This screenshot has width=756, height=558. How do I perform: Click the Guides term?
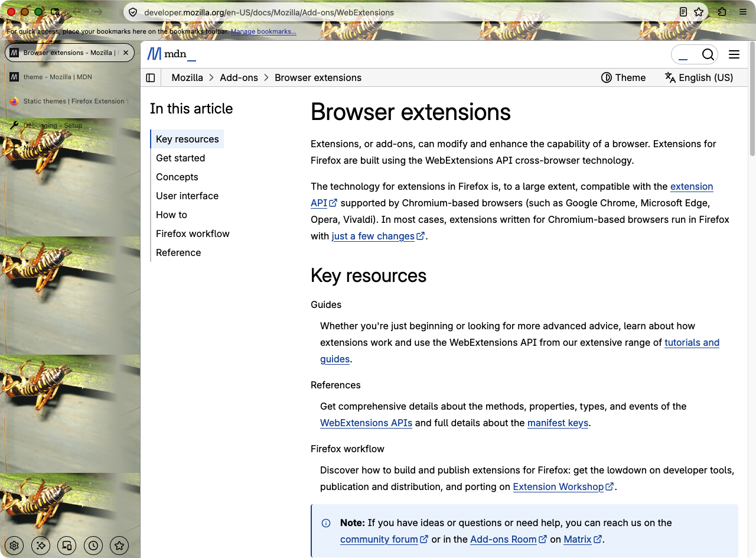pyautogui.click(x=326, y=304)
